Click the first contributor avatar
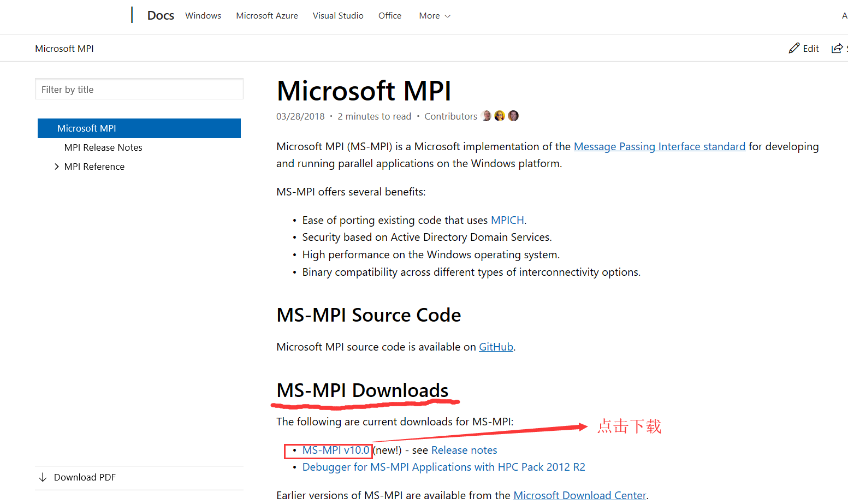This screenshot has width=848, height=504. point(487,116)
